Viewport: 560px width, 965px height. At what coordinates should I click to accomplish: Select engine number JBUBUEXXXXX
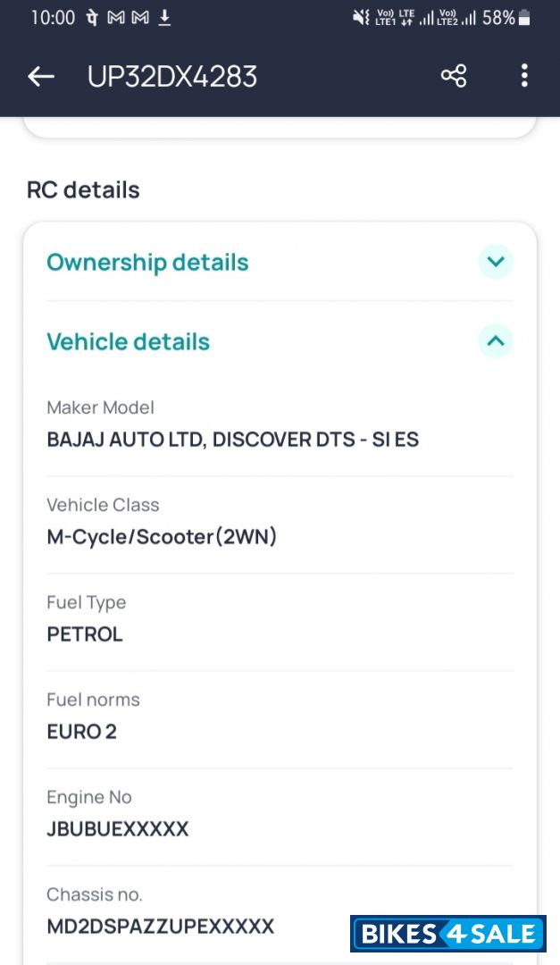click(x=118, y=829)
